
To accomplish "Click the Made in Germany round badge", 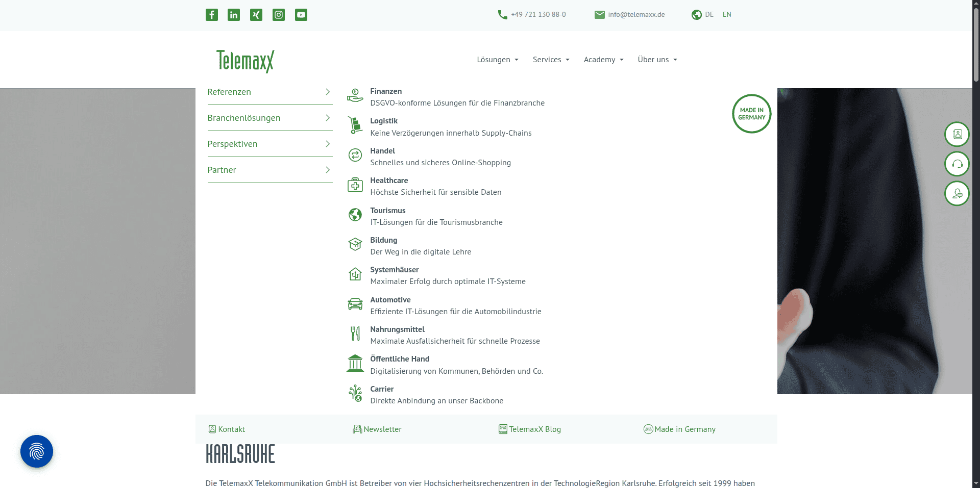I will [752, 114].
